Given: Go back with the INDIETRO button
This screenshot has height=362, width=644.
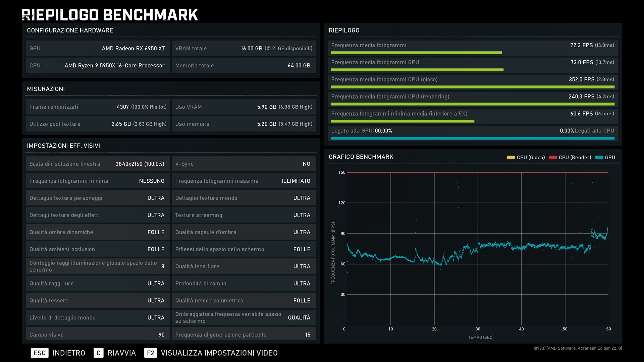Looking at the screenshot, I should pyautogui.click(x=69, y=353).
